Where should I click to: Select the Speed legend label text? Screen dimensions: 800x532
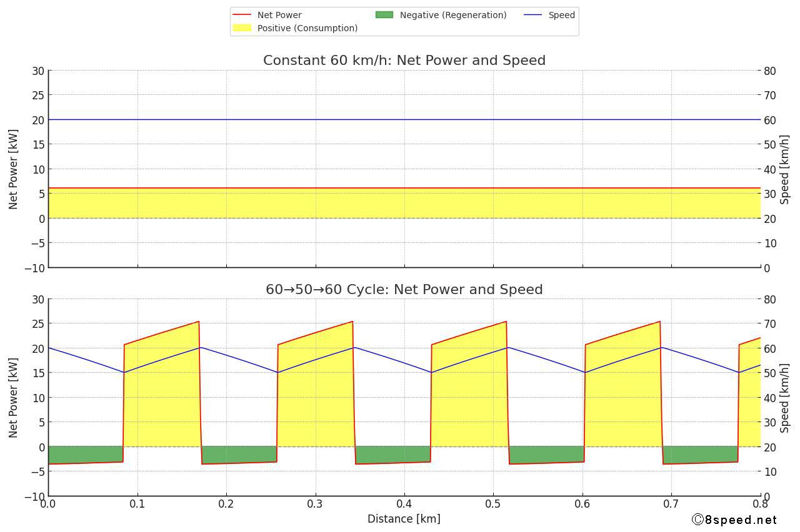pos(561,15)
